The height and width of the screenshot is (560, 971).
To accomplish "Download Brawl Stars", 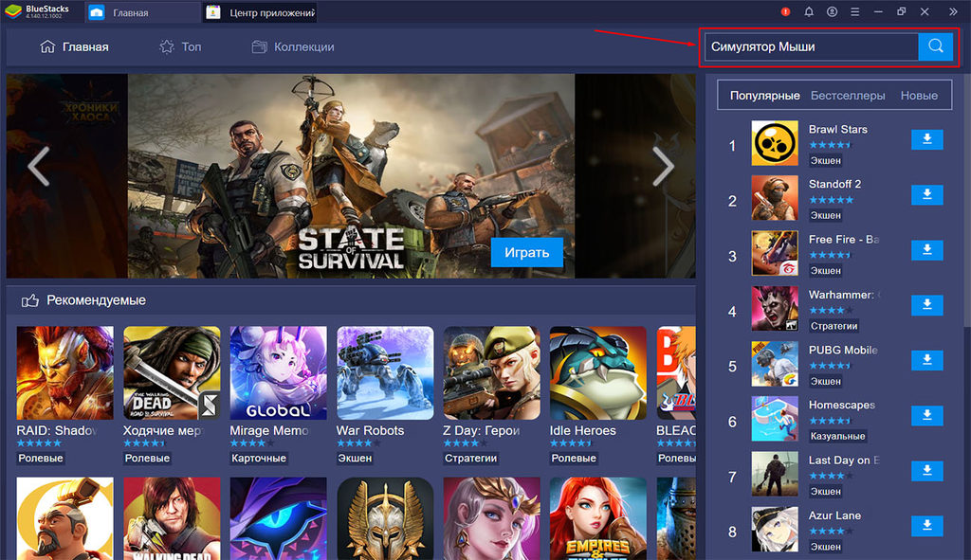I will (x=927, y=140).
